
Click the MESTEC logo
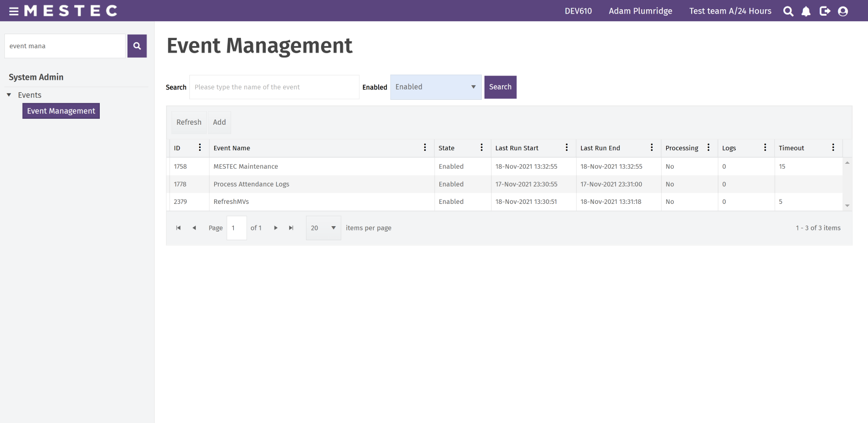click(71, 11)
